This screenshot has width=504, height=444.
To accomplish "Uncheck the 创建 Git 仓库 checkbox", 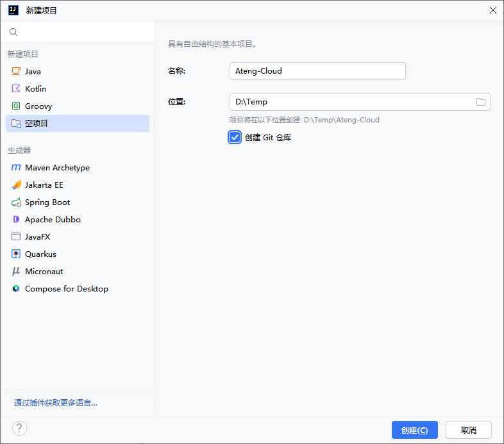I will pyautogui.click(x=235, y=137).
